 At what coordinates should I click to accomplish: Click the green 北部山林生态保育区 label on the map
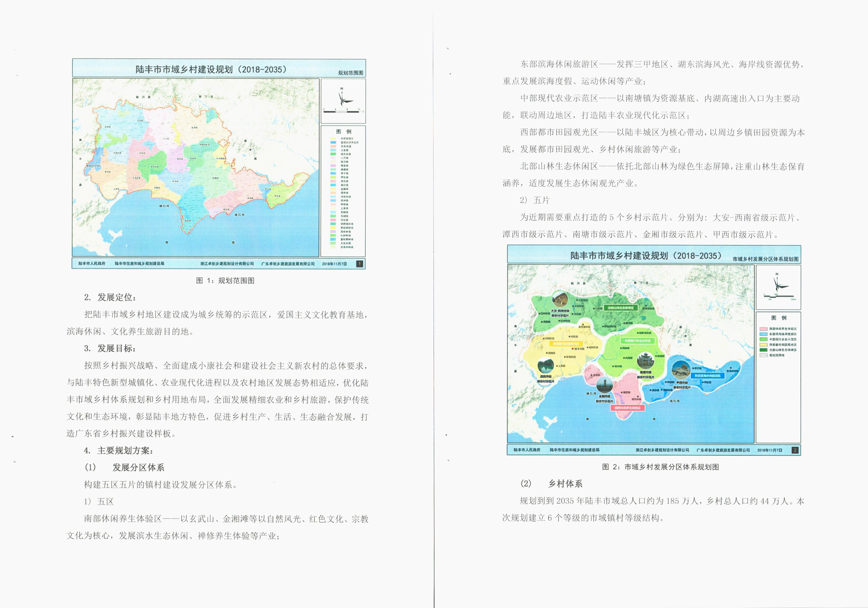point(621,308)
